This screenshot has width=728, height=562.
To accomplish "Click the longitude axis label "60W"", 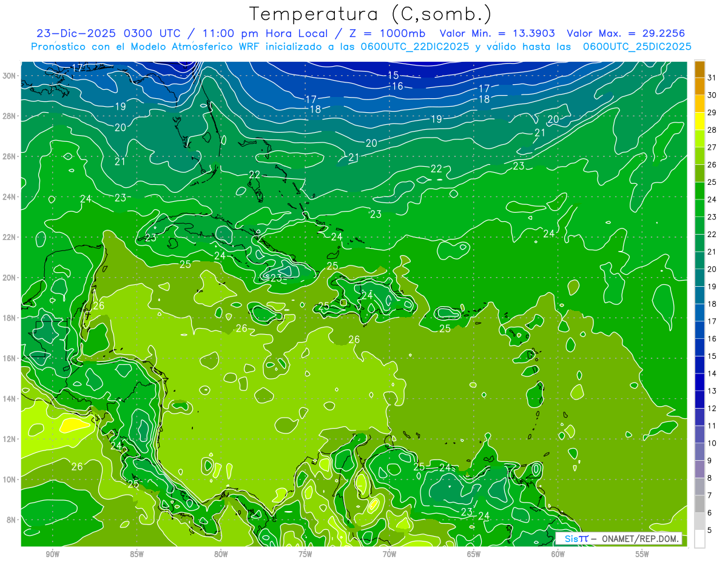I will pos(558,554).
